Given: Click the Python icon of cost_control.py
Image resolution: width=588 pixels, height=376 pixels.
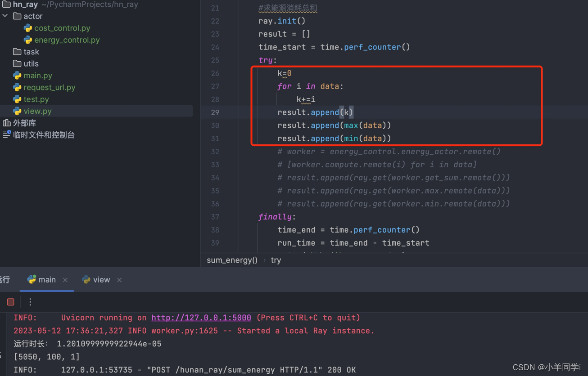Looking at the screenshot, I should point(28,28).
